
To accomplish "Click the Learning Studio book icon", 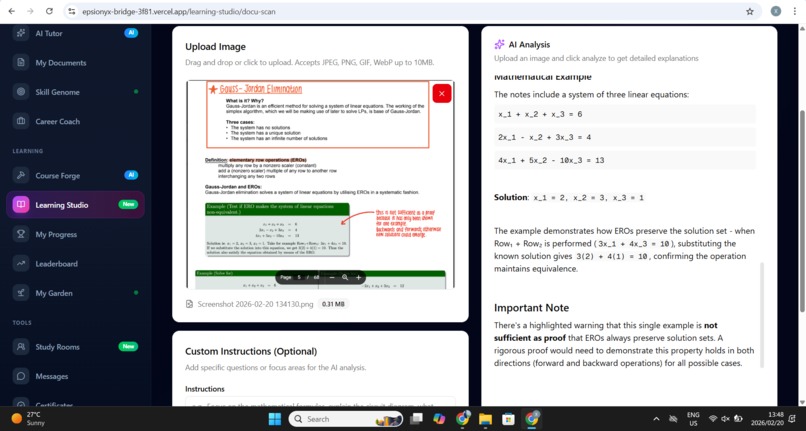I will pos(21,205).
